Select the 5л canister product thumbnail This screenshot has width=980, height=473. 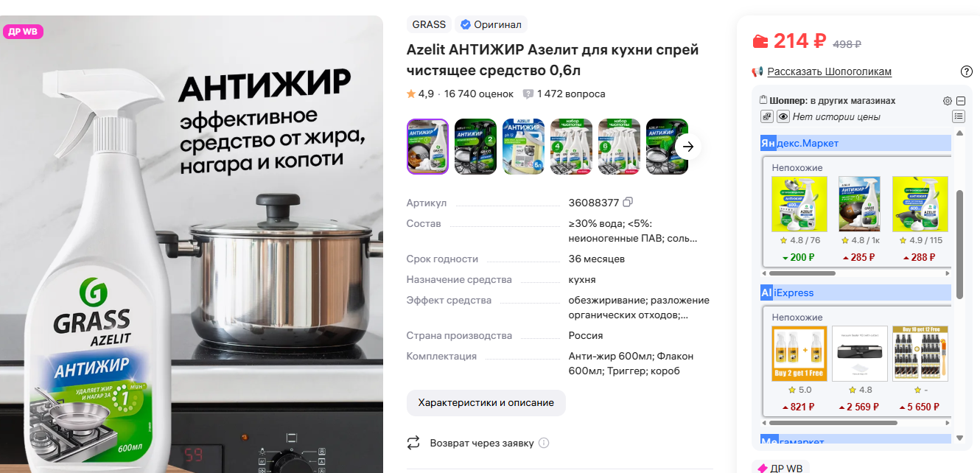[523, 147]
